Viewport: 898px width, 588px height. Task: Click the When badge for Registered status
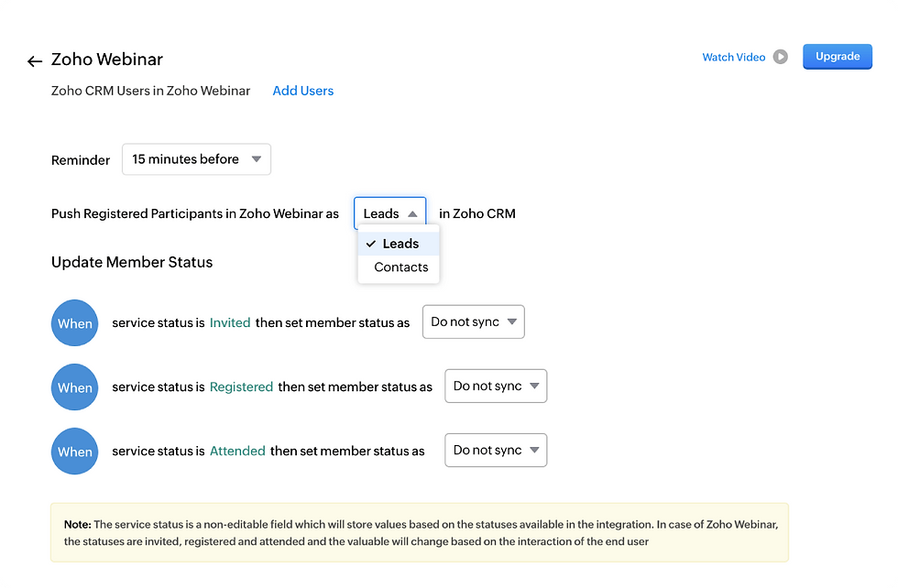pos(74,387)
